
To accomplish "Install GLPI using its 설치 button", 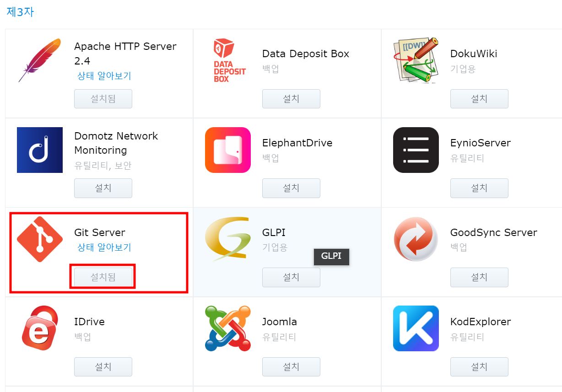I will pos(291,277).
